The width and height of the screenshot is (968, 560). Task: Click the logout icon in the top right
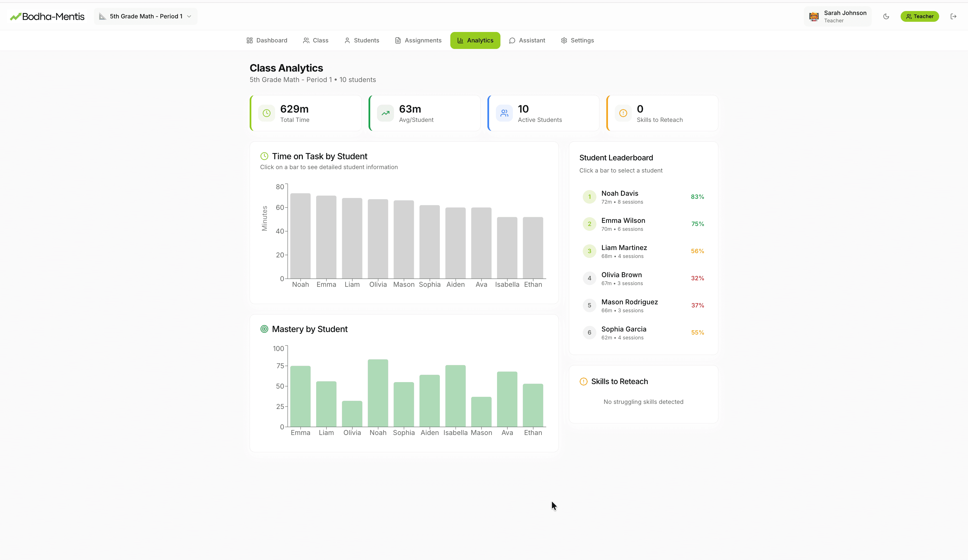[x=954, y=16]
